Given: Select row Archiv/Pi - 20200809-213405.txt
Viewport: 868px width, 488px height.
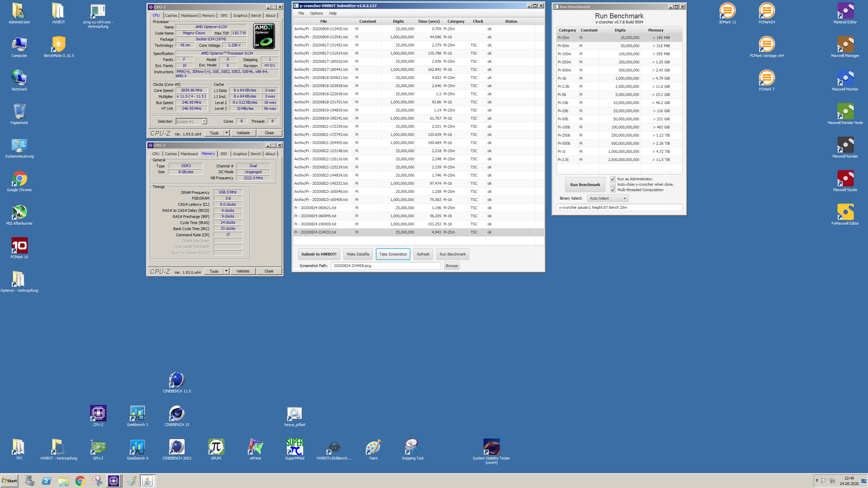Looking at the screenshot, I should 418,29.
